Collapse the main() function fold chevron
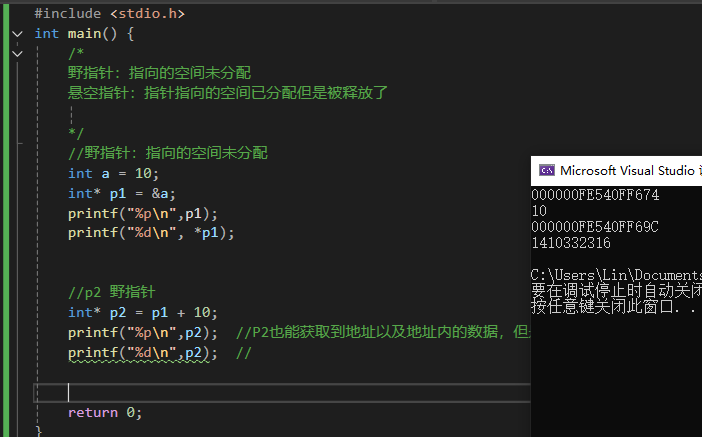Viewport: 702px width, 437px height. (17, 33)
